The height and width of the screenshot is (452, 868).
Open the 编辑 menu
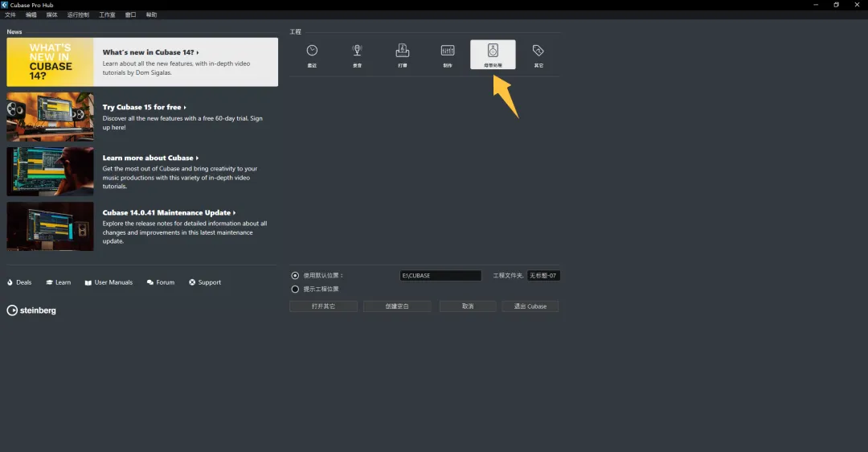coord(31,15)
